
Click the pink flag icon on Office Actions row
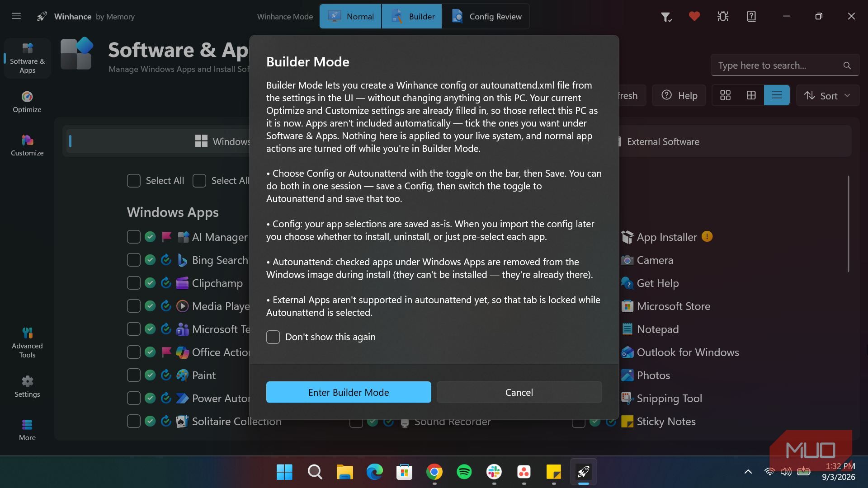(166, 352)
